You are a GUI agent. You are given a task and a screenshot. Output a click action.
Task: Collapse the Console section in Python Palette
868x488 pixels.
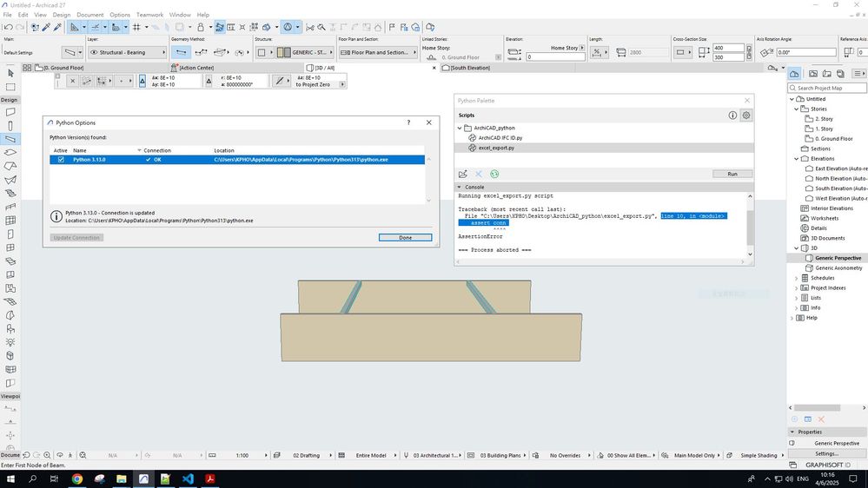461,187
